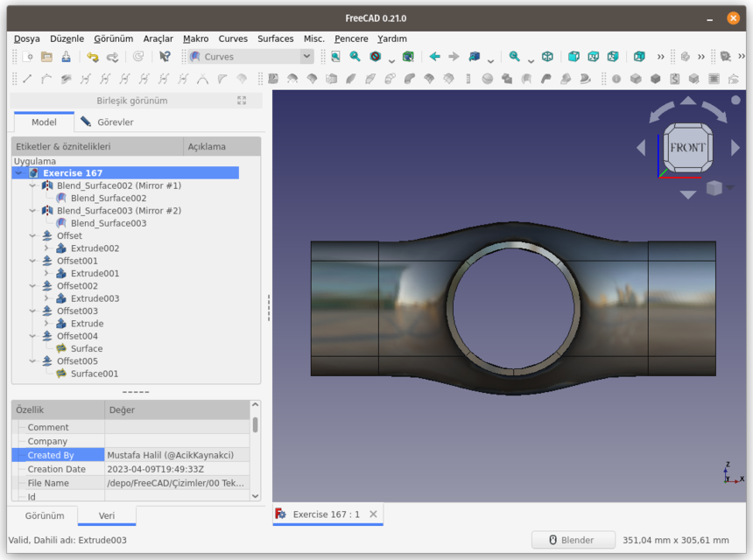The width and height of the screenshot is (753, 560).
Task: Click the Blender button in status bar
Action: point(573,540)
